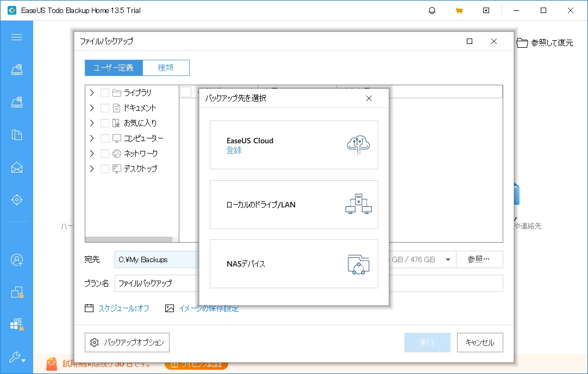588x374 pixels.
Task: Click the image reserve picture icon
Action: point(170,308)
